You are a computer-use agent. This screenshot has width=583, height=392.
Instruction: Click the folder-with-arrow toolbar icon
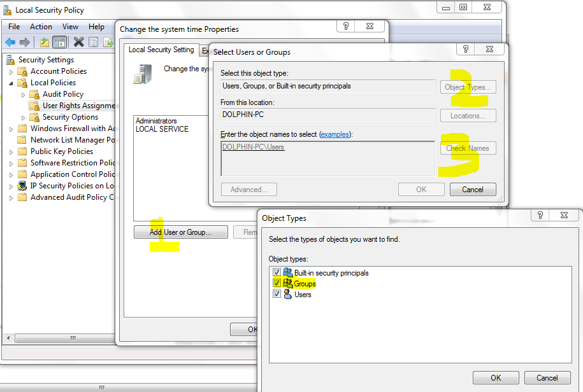pyautogui.click(x=43, y=42)
